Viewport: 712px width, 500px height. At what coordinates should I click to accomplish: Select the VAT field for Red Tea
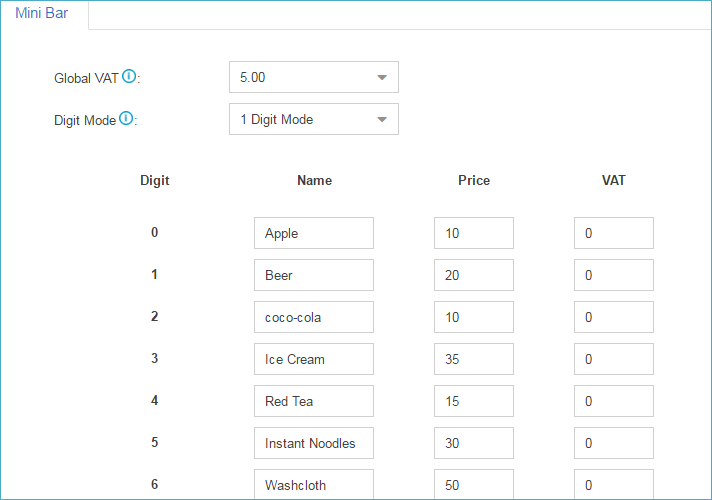pyautogui.click(x=613, y=401)
